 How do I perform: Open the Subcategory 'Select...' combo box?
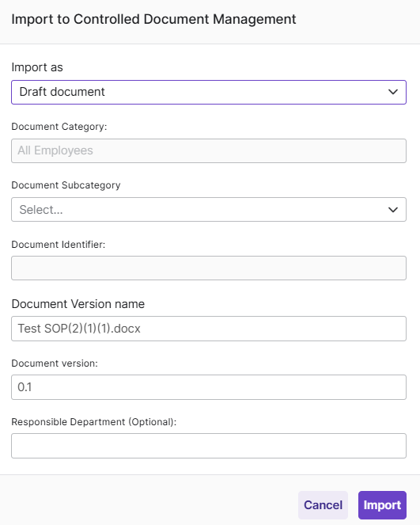[x=209, y=210]
